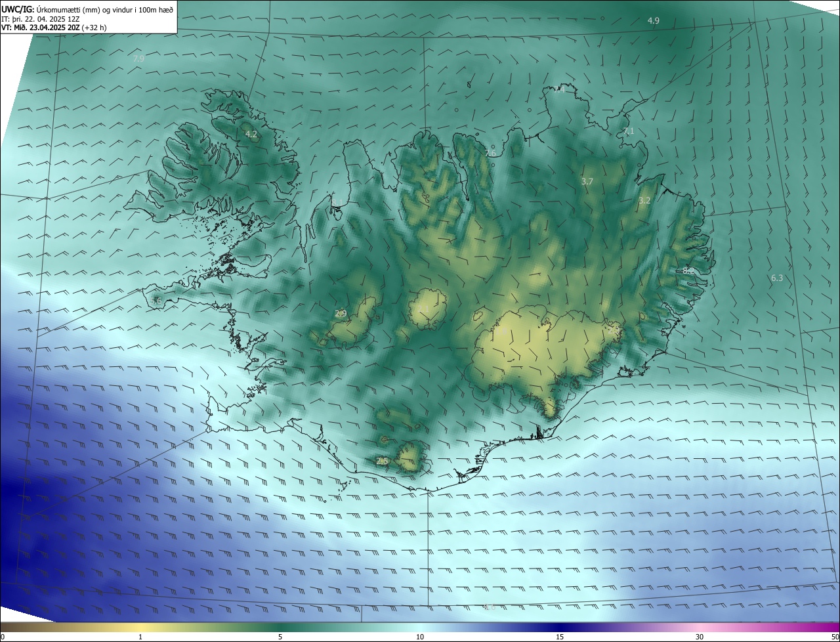This screenshot has height=642, width=840.
Task: Click the 6.3 value over the eastern sea
Action: (777, 278)
